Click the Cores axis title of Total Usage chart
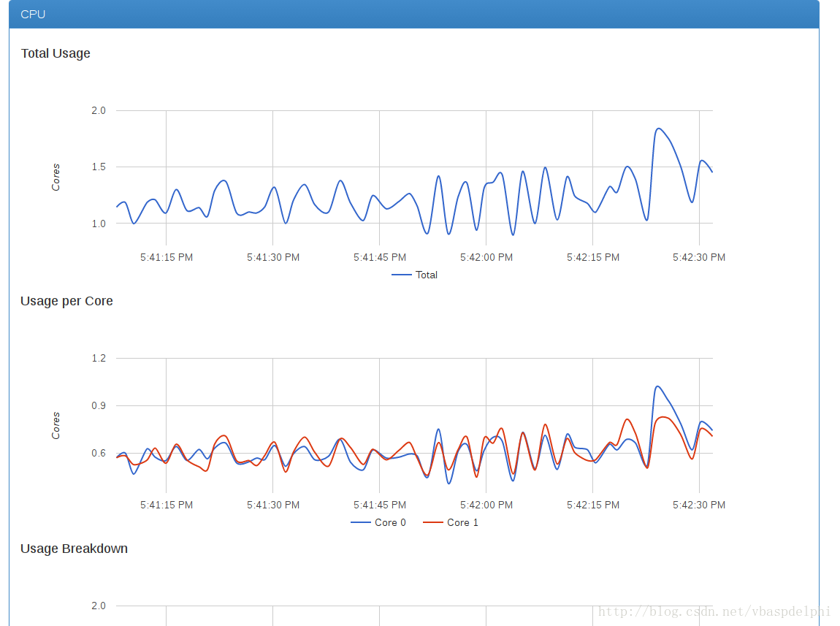The image size is (840, 626). click(x=56, y=178)
